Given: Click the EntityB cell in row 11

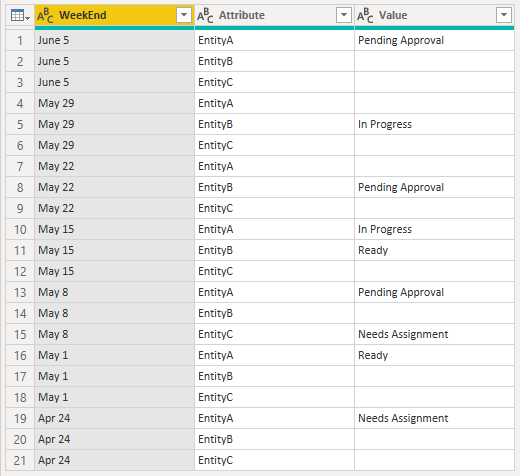Looking at the screenshot, I should pyautogui.click(x=274, y=251).
